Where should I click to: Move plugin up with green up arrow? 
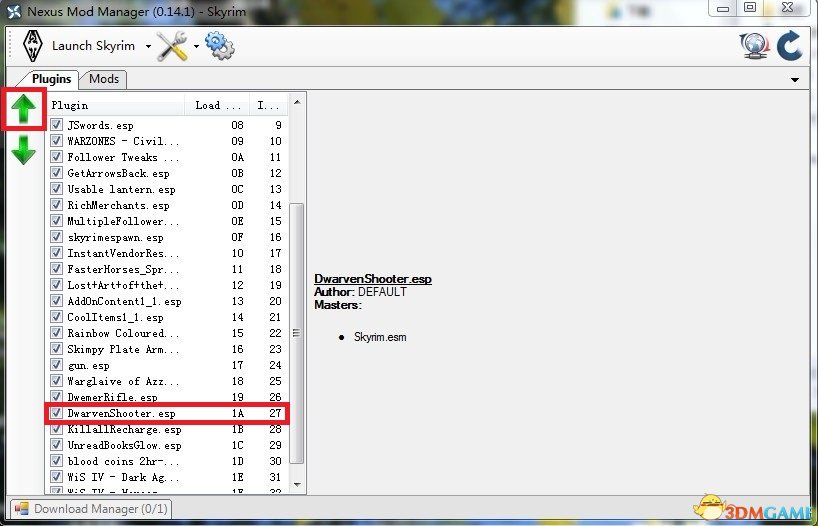pos(23,109)
